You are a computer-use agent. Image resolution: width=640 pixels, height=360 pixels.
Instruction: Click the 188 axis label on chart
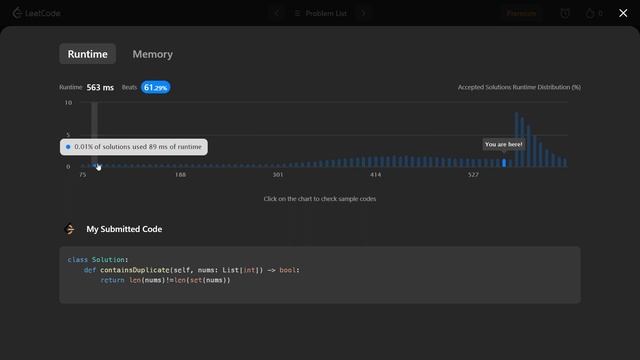180,175
